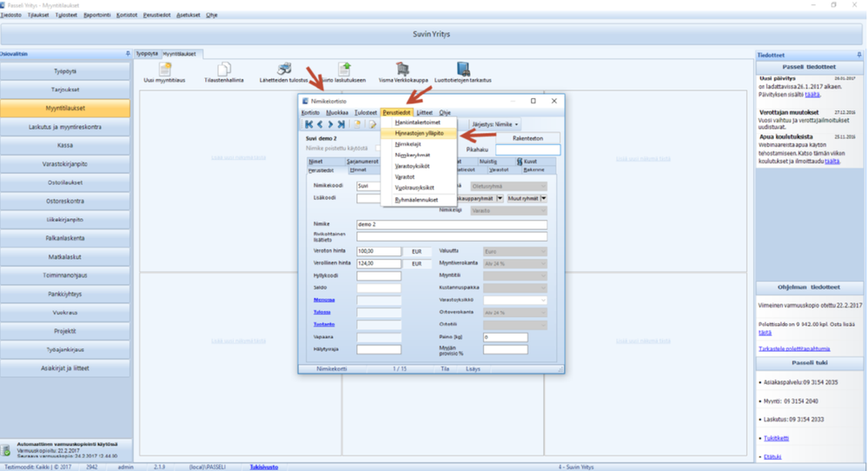
Task: Click the Siirto laskutukseen icon
Action: point(344,69)
